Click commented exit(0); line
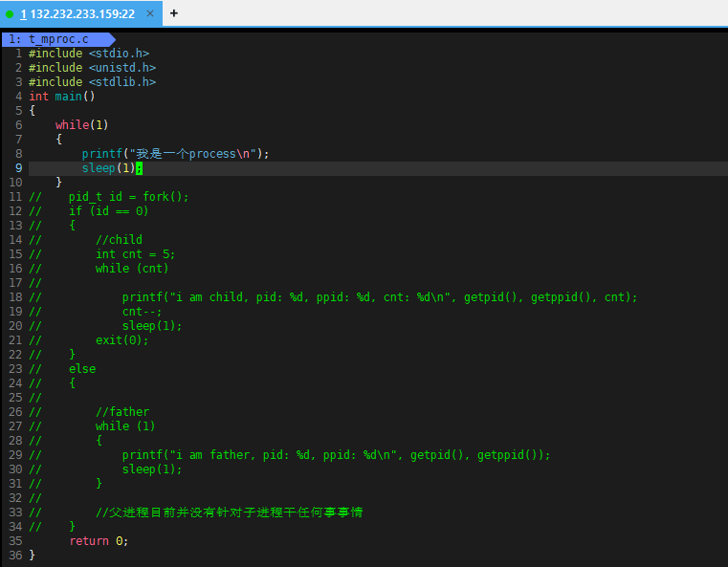The height and width of the screenshot is (567, 728). coord(122,340)
